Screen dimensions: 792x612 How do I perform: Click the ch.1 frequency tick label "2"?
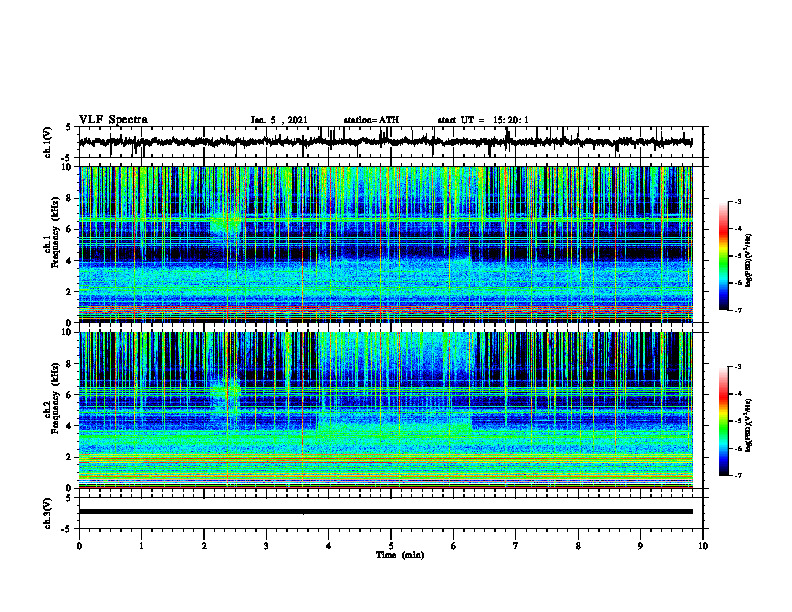click(70, 292)
